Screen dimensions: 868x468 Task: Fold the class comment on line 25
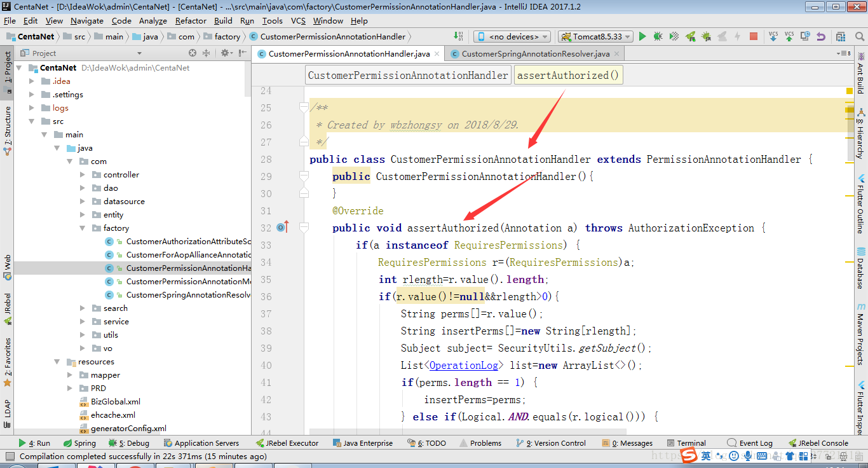(x=304, y=107)
